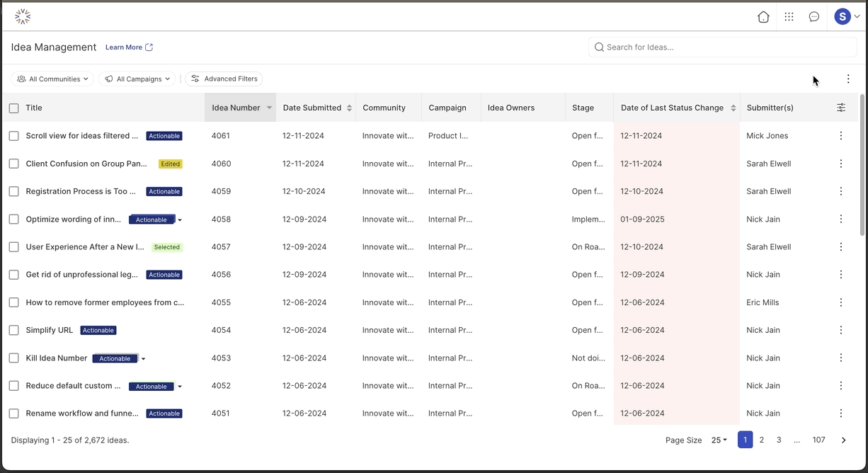Tick checkbox for Kill Idea Number
The height and width of the screenshot is (473, 868).
pyautogui.click(x=14, y=358)
